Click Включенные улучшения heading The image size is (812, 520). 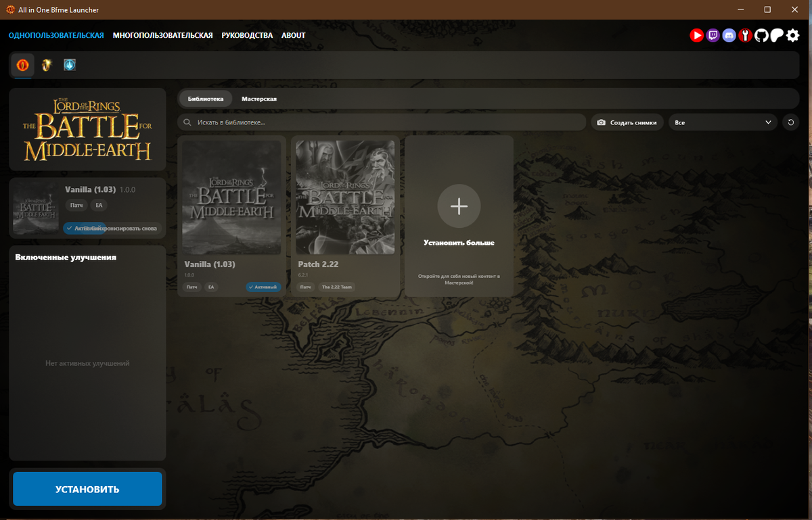[66, 257]
